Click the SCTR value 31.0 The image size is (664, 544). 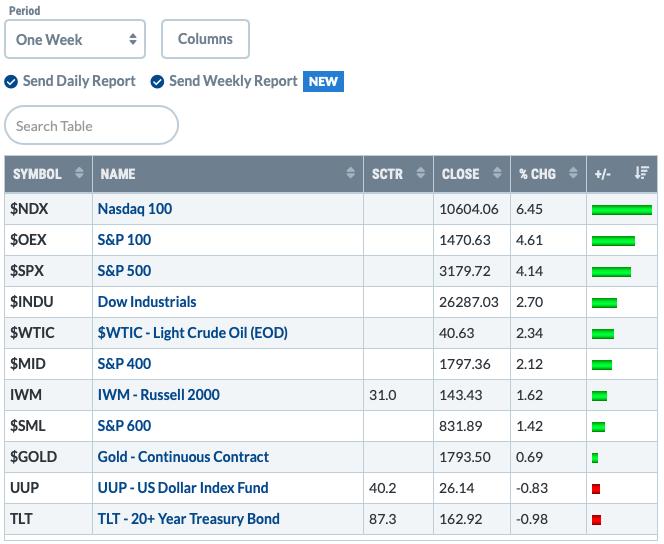[382, 395]
